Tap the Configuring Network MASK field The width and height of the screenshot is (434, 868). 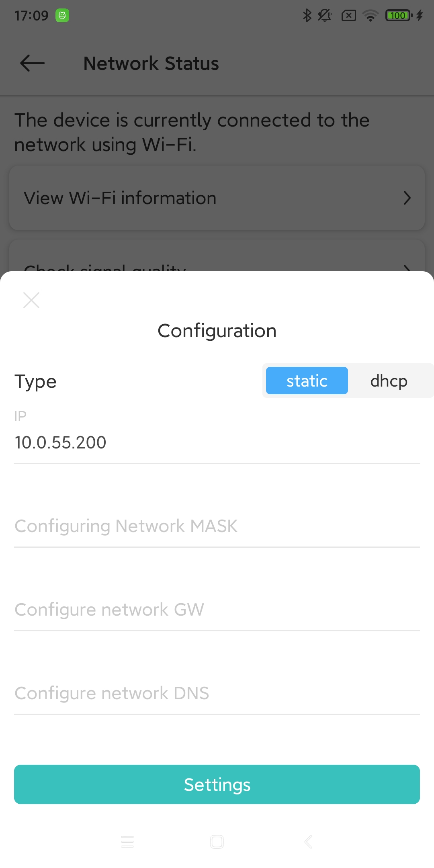pos(217,526)
